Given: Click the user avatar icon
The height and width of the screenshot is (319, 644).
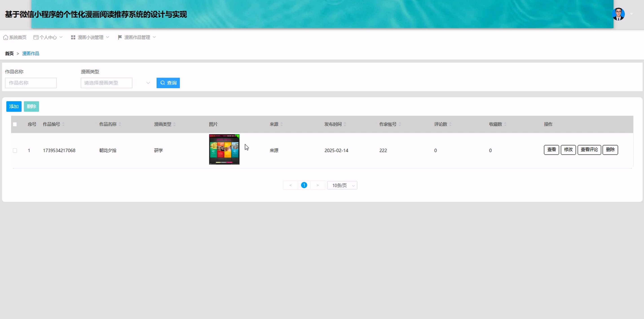Looking at the screenshot, I should pos(618,14).
